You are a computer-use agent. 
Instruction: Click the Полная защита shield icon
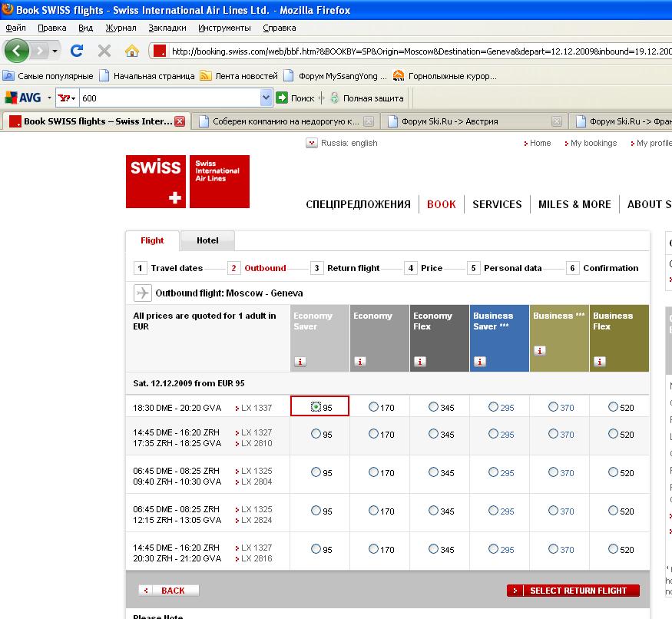[x=334, y=98]
